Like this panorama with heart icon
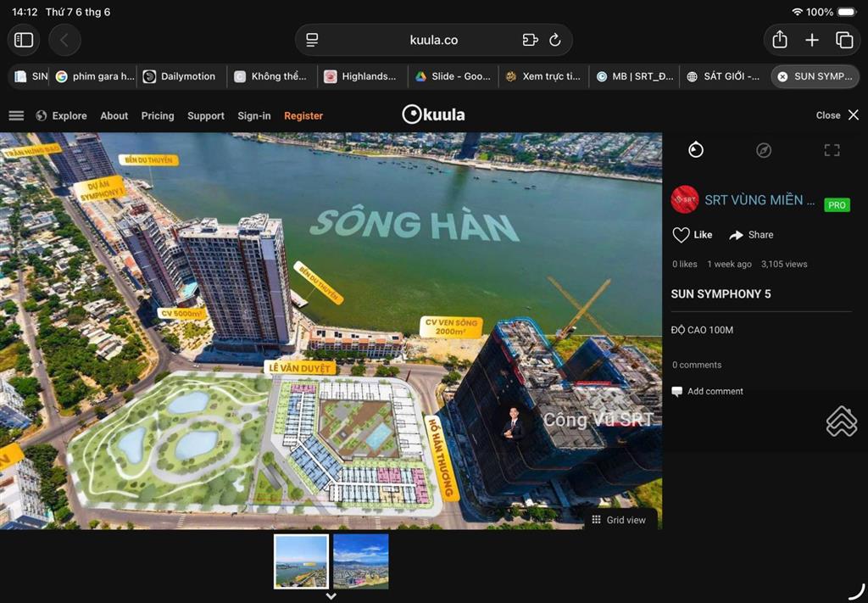Screen dimensions: 868x603 [681, 235]
